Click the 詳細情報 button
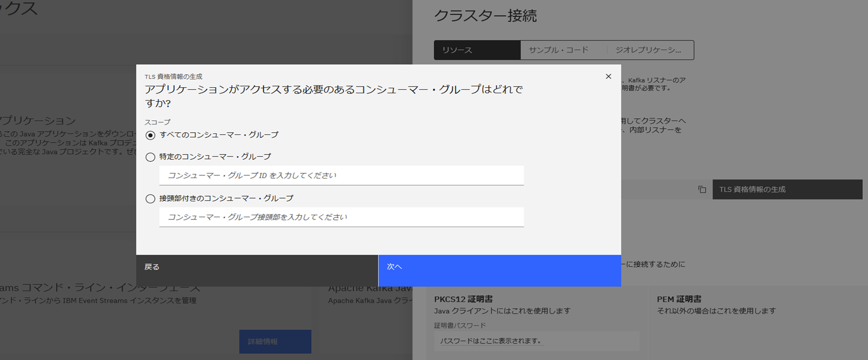 275,341
